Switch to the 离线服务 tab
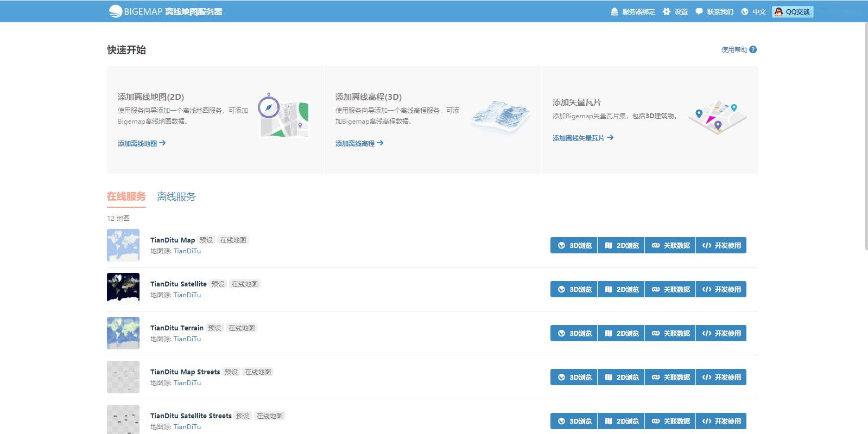Viewport: 868px width, 434px height. (x=176, y=197)
